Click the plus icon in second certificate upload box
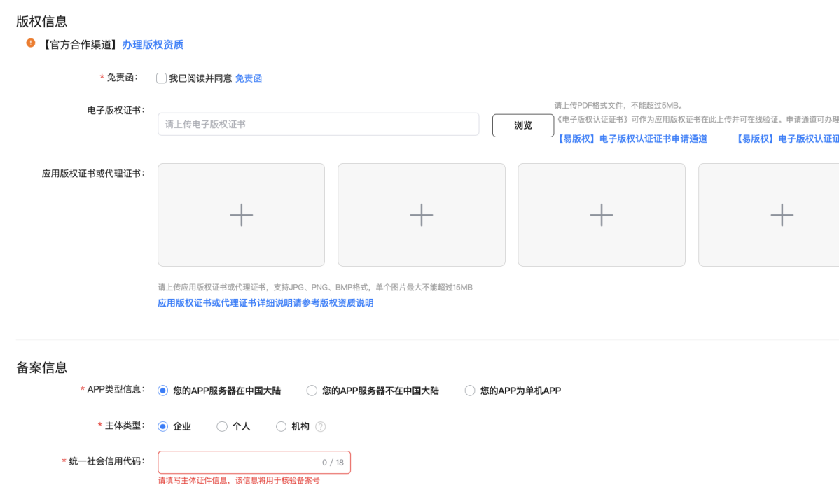 422,215
